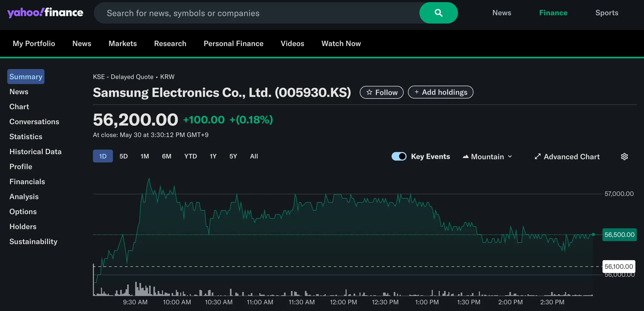The height and width of the screenshot is (311, 644).
Task: Open Historical Data in the sidebar
Action: 35,151
